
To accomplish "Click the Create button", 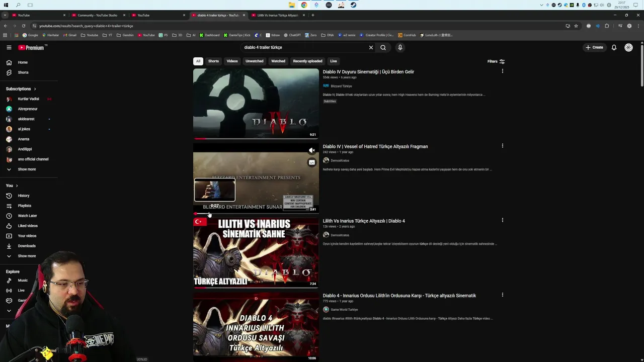I will point(594,47).
